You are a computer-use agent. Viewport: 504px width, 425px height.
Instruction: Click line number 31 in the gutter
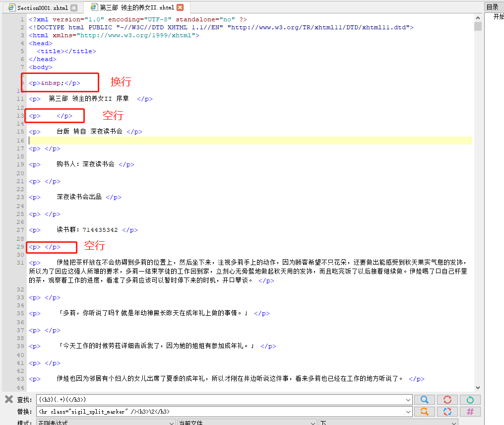[20, 263]
